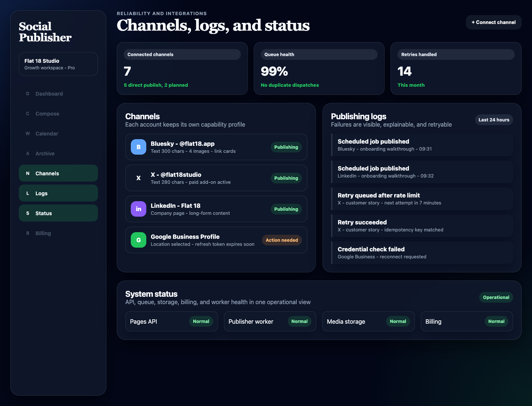Open the Retries handled stat card
Viewport: 532px width, 406px height.
(456, 68)
